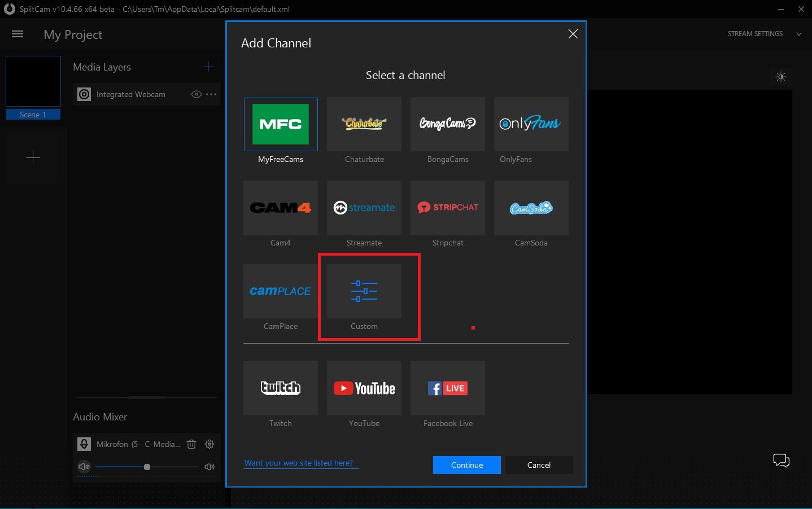
Task: Adjust the Mikrofon volume slider
Action: click(147, 467)
